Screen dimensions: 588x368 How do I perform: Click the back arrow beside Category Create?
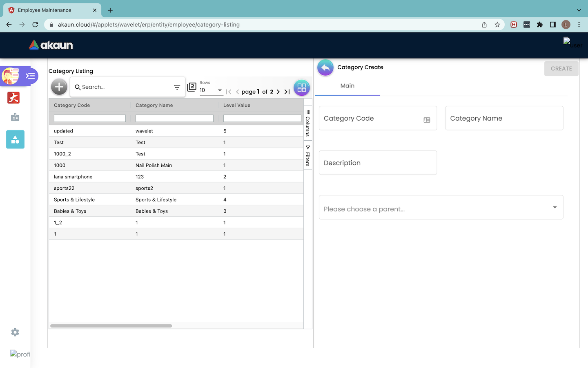coord(325,68)
